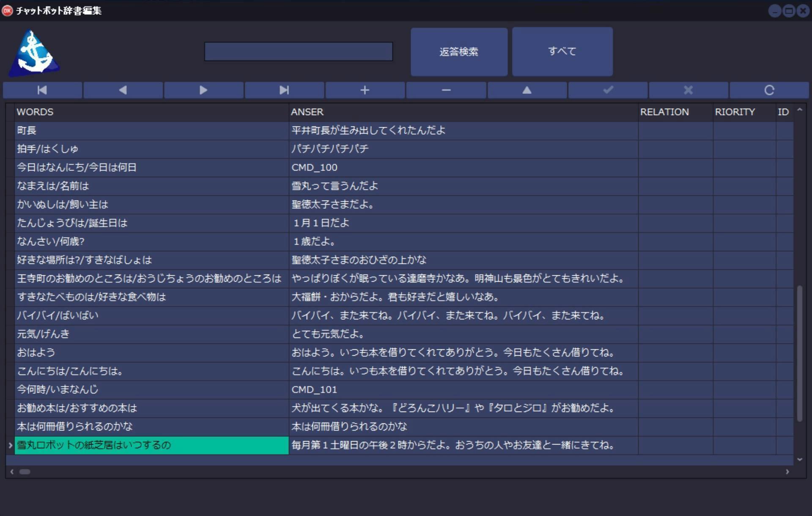Select 聖徳太子さまのおひざの上かな cell

point(464,260)
